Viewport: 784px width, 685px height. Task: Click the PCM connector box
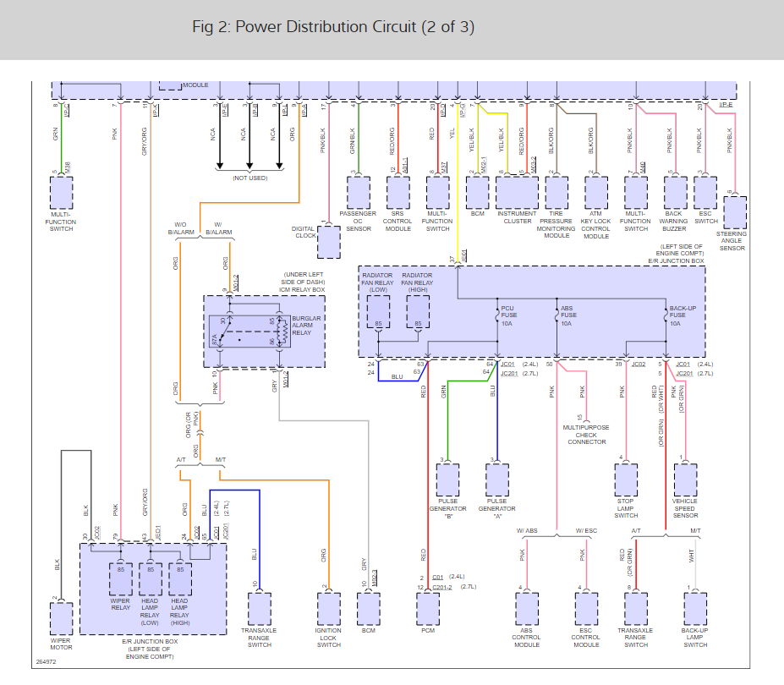pos(428,609)
